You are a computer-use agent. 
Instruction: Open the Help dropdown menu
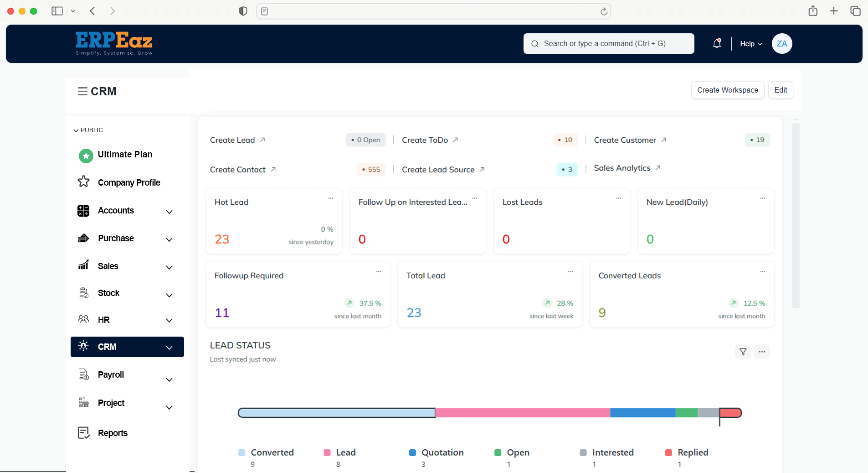(x=750, y=44)
